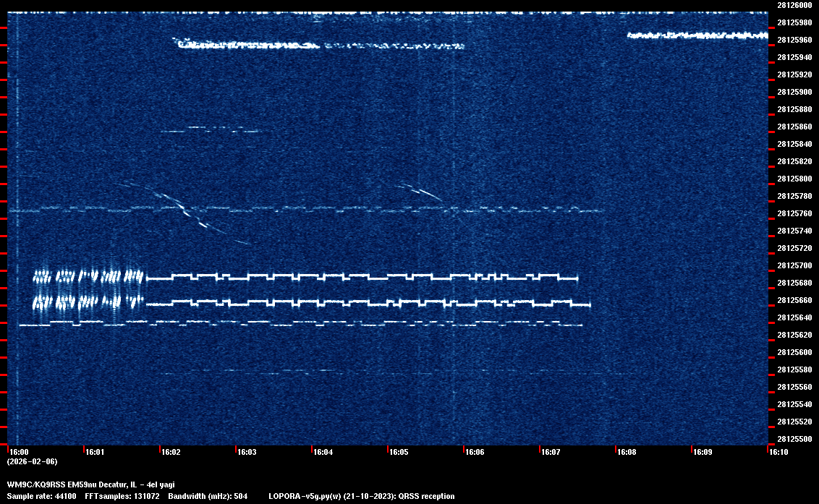
Task: Click the bright signal trace near 28125960
Action: click(696, 35)
